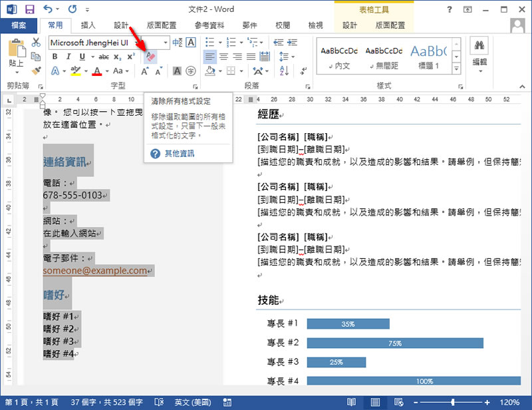
Task: Click the Cut scissors icon
Action: click(x=36, y=43)
